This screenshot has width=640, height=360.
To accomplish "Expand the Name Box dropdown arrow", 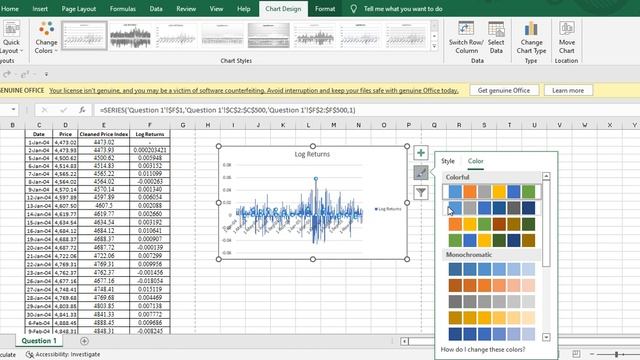I will (13, 109).
